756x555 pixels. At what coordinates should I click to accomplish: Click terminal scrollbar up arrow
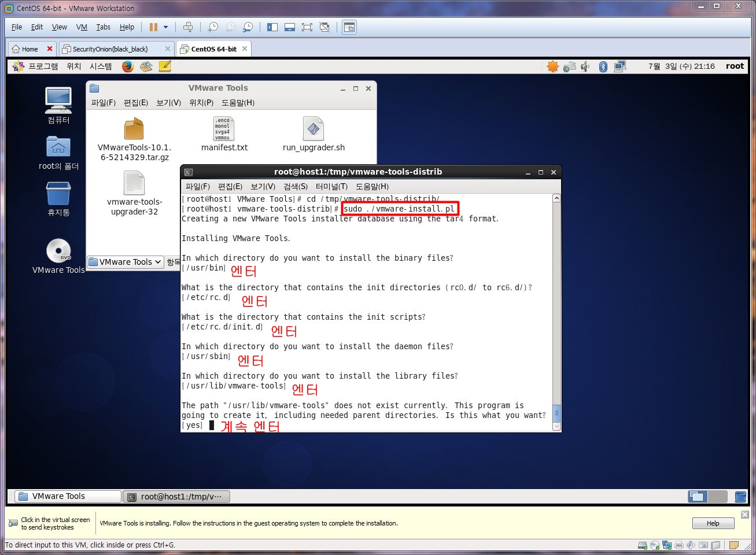(556, 198)
